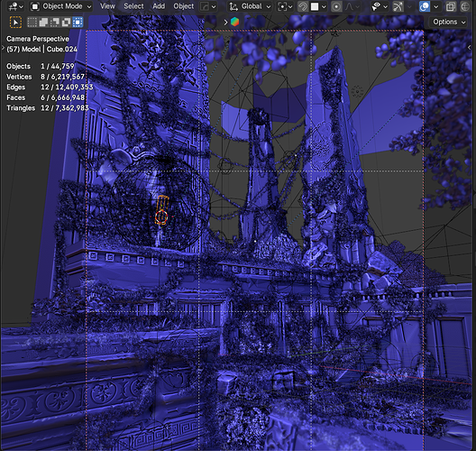476x451 pixels.
Task: Click the snap element square icon
Action: click(x=315, y=6)
